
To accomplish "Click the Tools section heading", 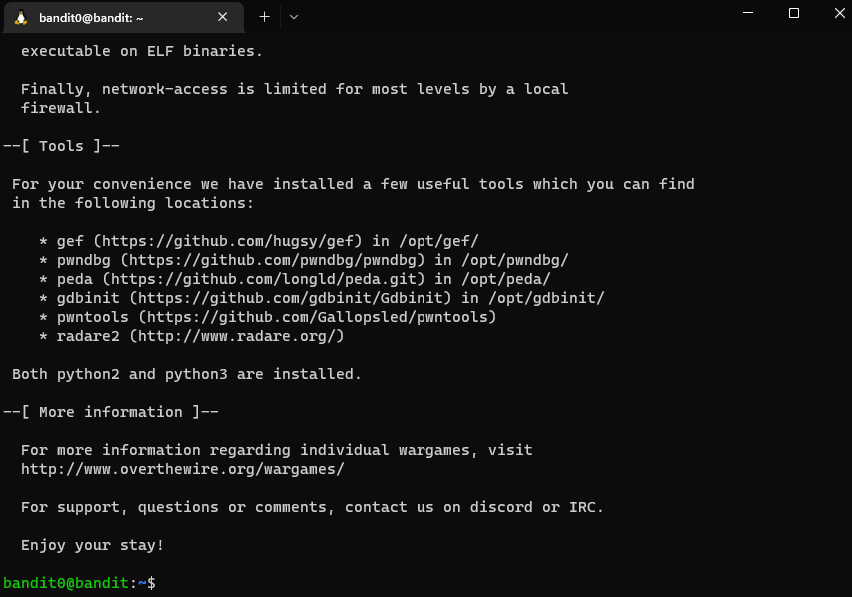I will tap(62, 146).
